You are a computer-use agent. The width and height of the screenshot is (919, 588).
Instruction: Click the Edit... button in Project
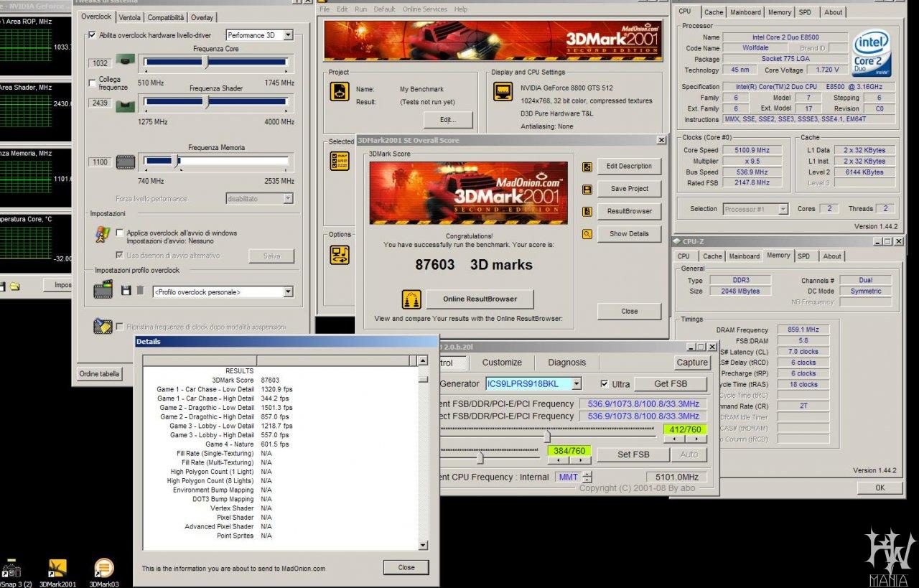448,119
